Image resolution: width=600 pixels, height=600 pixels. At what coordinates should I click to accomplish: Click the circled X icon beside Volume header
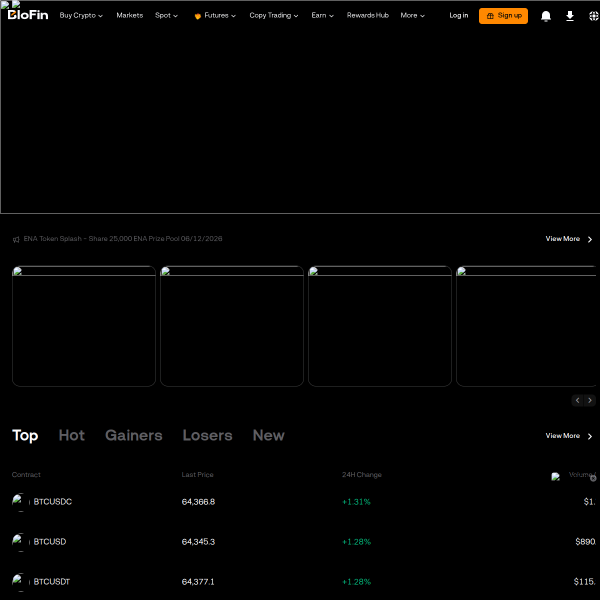click(593, 478)
